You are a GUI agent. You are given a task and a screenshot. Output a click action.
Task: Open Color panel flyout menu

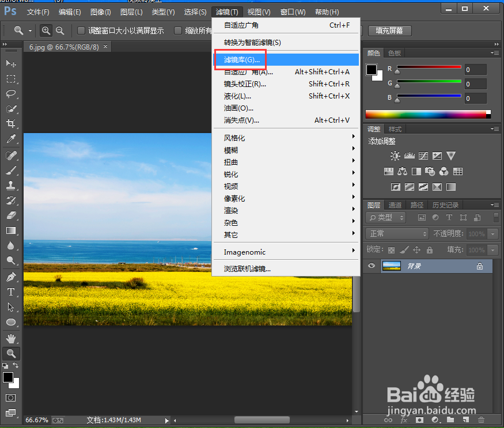coord(495,53)
